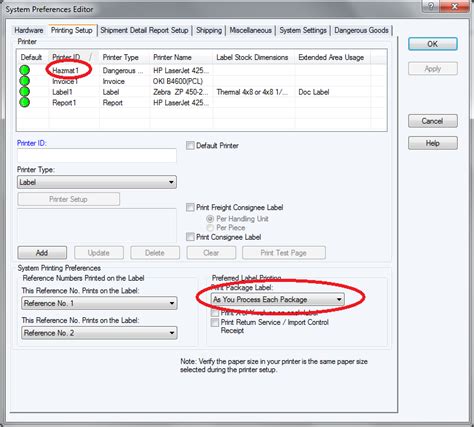Switch to the System Settings tab
Image resolution: width=474 pixels, height=427 pixels.
[x=303, y=30]
